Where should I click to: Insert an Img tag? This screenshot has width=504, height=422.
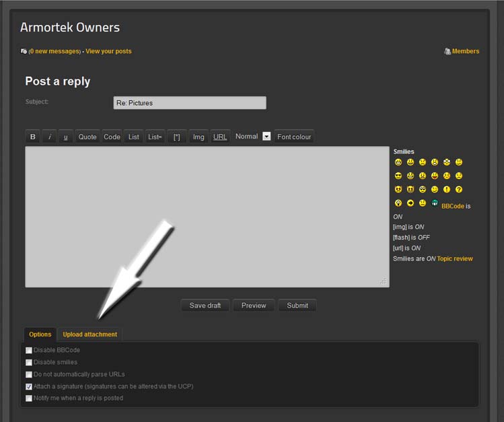tap(199, 137)
